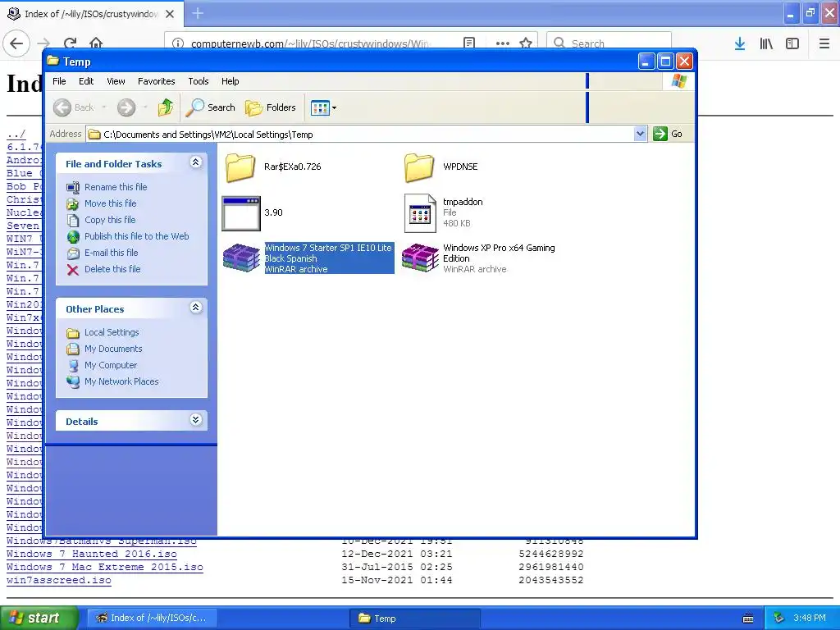Open win7asscreed.iso link
The height and width of the screenshot is (630, 840).
[59, 580]
